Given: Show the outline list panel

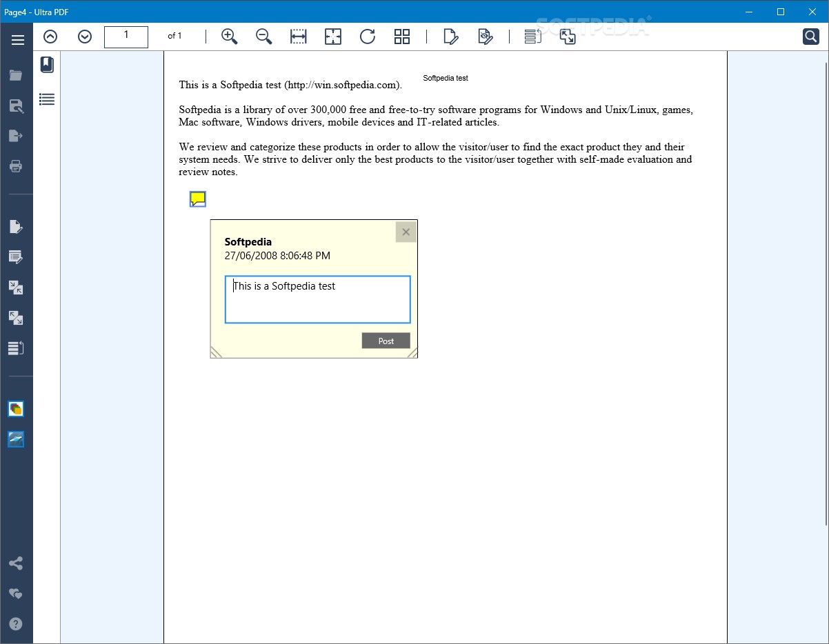Looking at the screenshot, I should (47, 99).
